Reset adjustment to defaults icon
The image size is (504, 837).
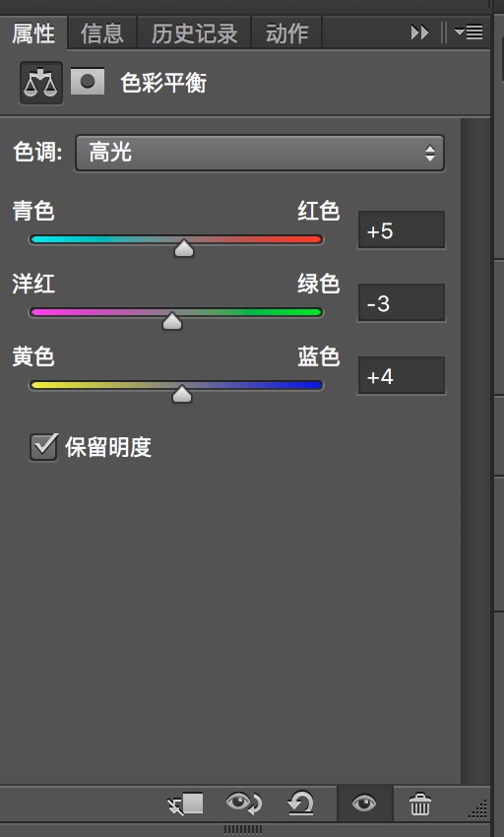point(300,804)
